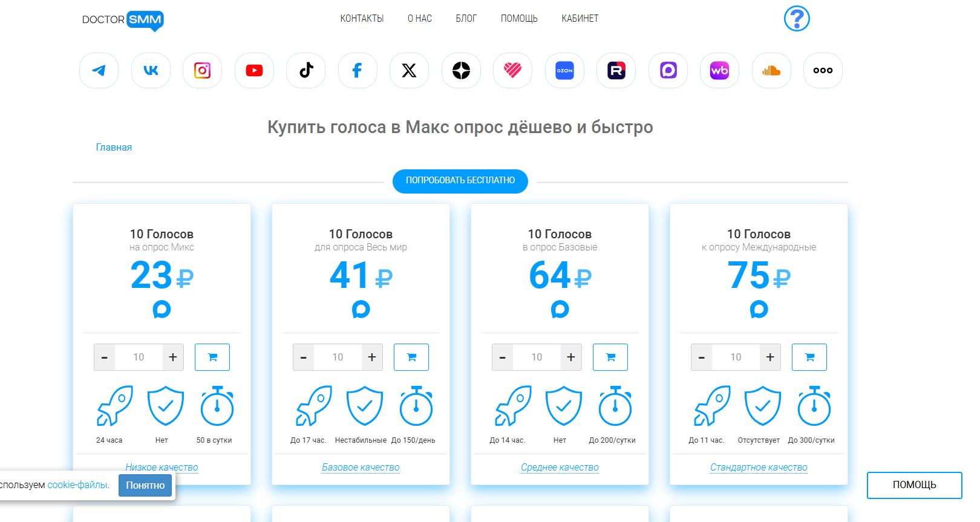The image size is (980, 522).
Task: Show more networks via three-dots icon
Action: tap(823, 71)
